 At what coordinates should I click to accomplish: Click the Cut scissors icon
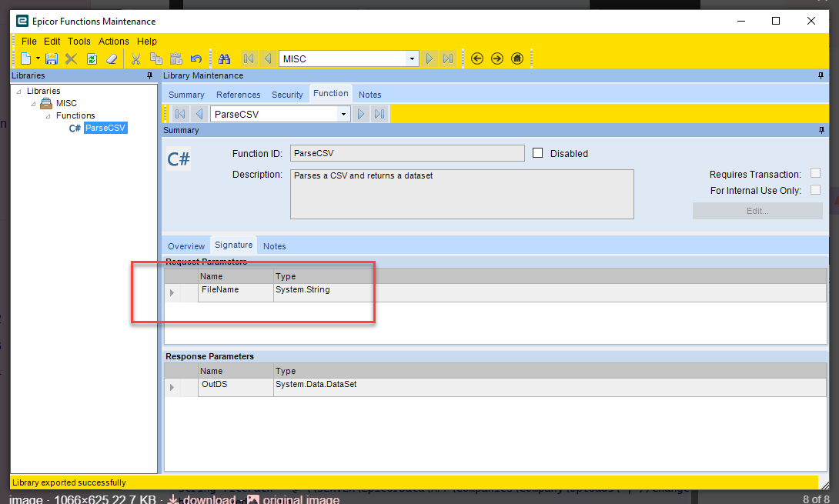click(x=136, y=58)
